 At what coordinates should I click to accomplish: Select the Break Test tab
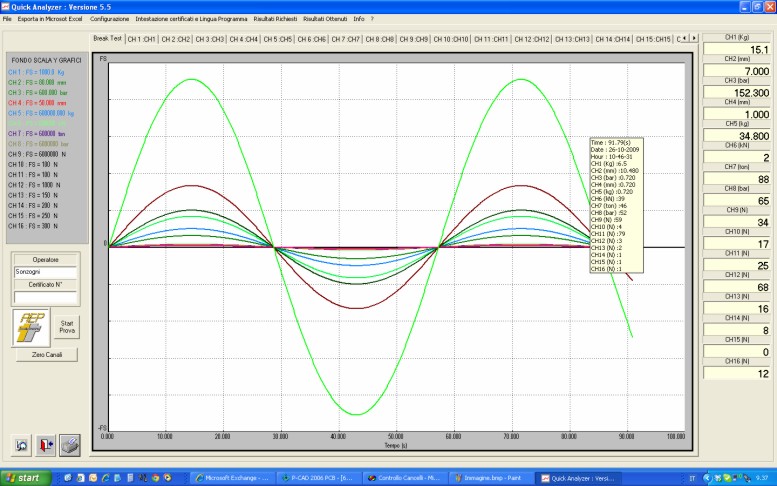tap(108, 39)
